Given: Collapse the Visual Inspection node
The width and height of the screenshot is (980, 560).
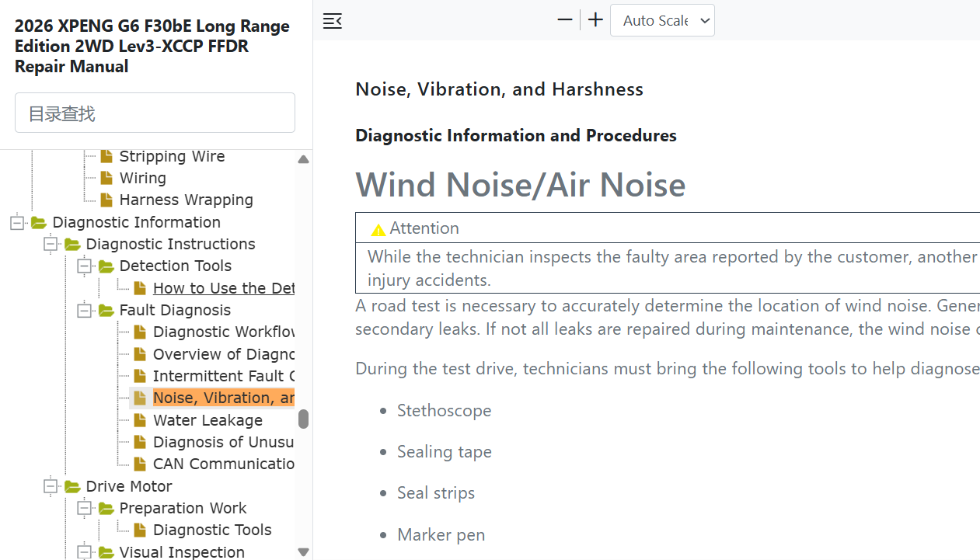Looking at the screenshot, I should (84, 552).
